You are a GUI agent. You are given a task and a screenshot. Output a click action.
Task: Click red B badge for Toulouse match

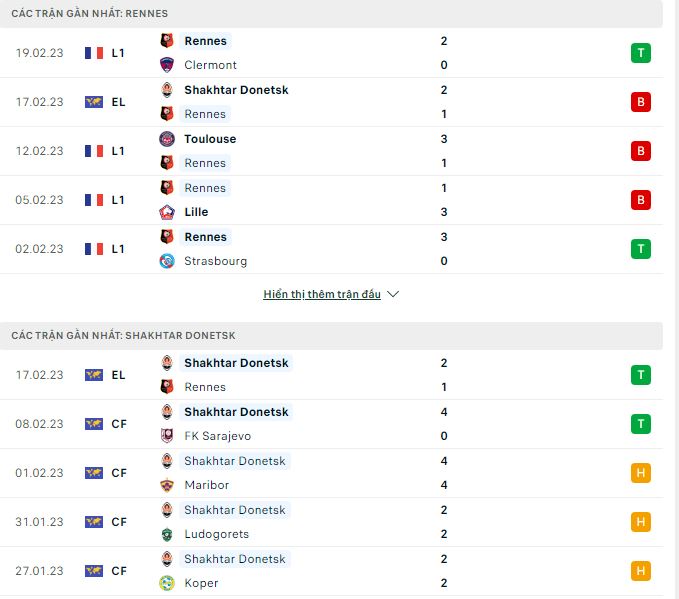(640, 151)
